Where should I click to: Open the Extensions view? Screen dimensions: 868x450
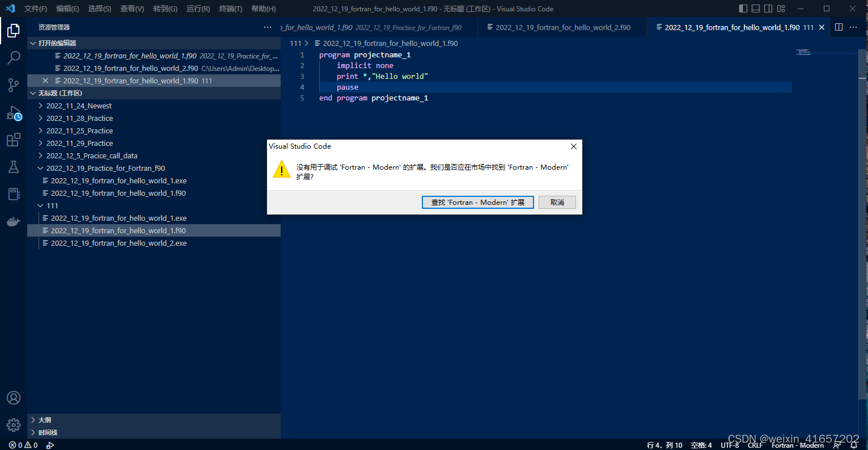coord(14,140)
